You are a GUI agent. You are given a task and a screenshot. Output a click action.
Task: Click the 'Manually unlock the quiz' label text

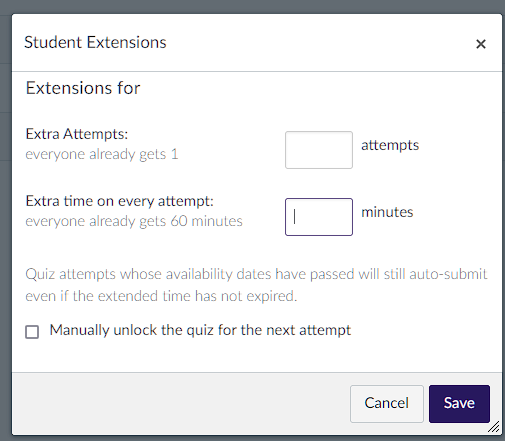(200, 330)
